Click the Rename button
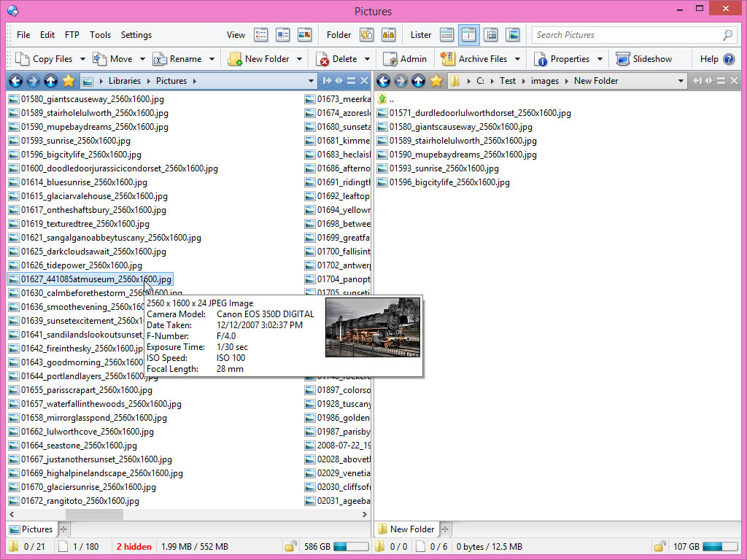This screenshot has width=747, height=560. point(178,59)
